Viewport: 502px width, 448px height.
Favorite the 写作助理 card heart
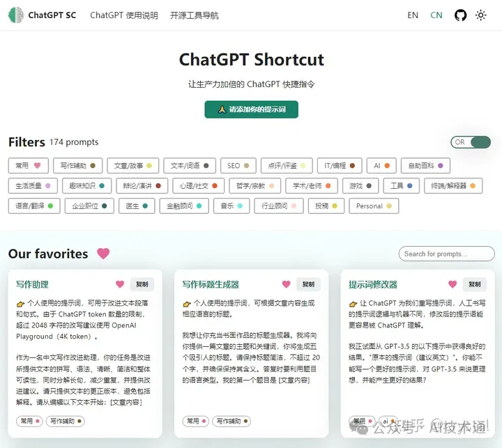point(120,284)
